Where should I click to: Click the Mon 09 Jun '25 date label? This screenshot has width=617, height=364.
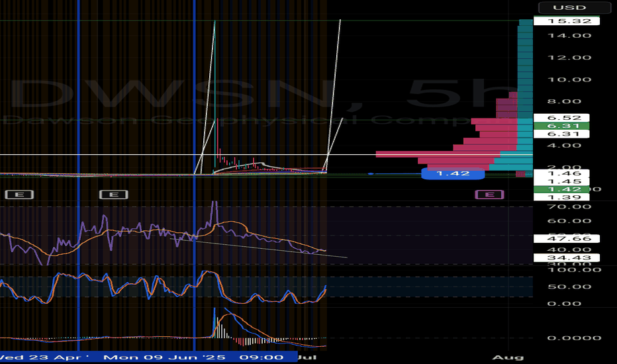coord(164,357)
